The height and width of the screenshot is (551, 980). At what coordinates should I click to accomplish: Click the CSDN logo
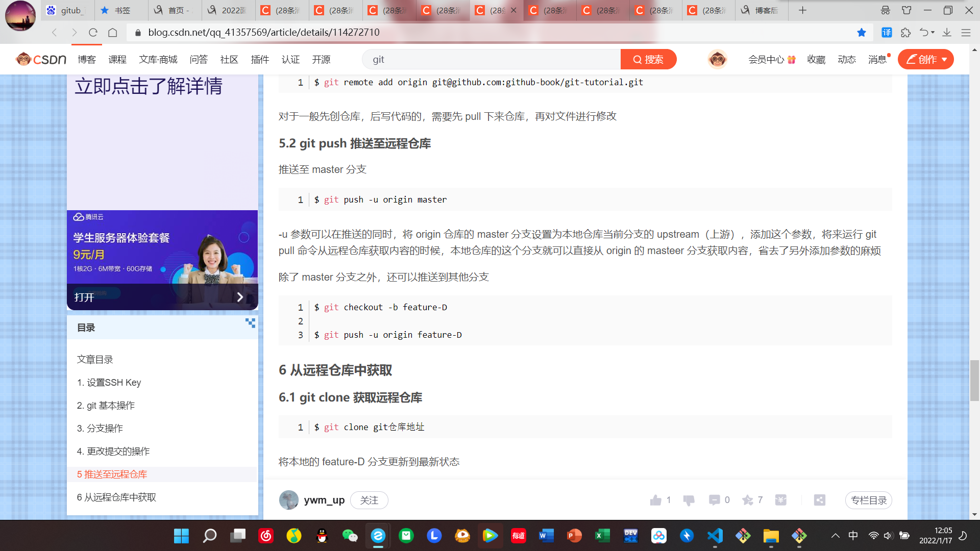pyautogui.click(x=41, y=59)
